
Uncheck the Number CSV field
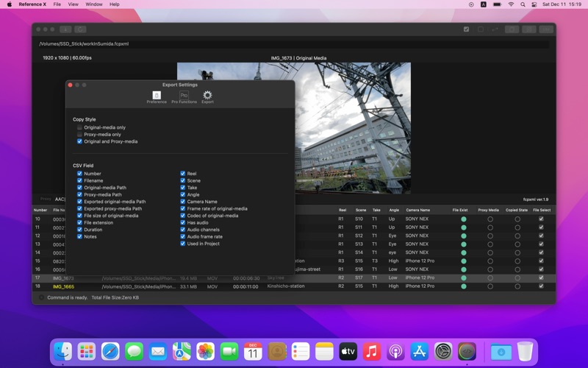tap(79, 174)
